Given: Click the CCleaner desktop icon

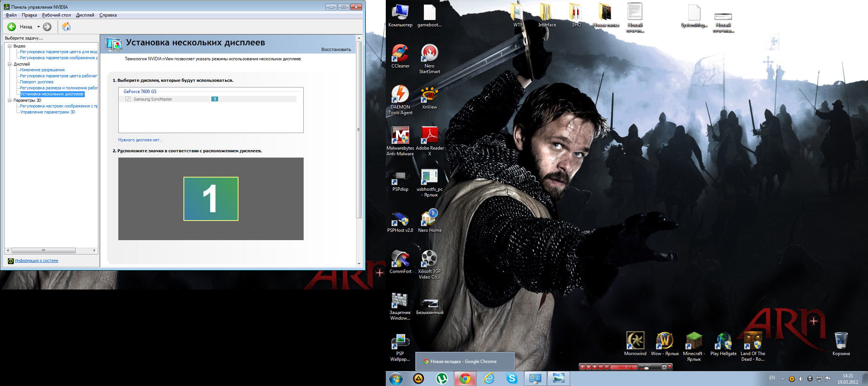Looking at the screenshot, I should 400,57.
